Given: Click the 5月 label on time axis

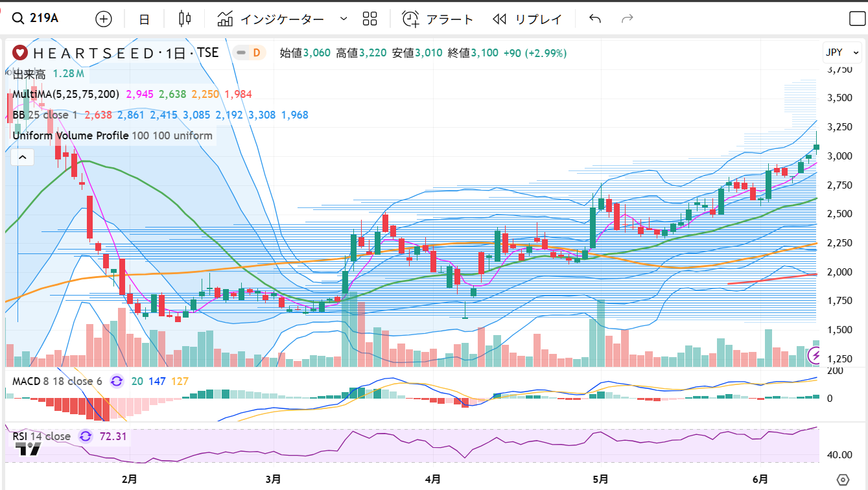Looking at the screenshot, I should click(x=600, y=480).
